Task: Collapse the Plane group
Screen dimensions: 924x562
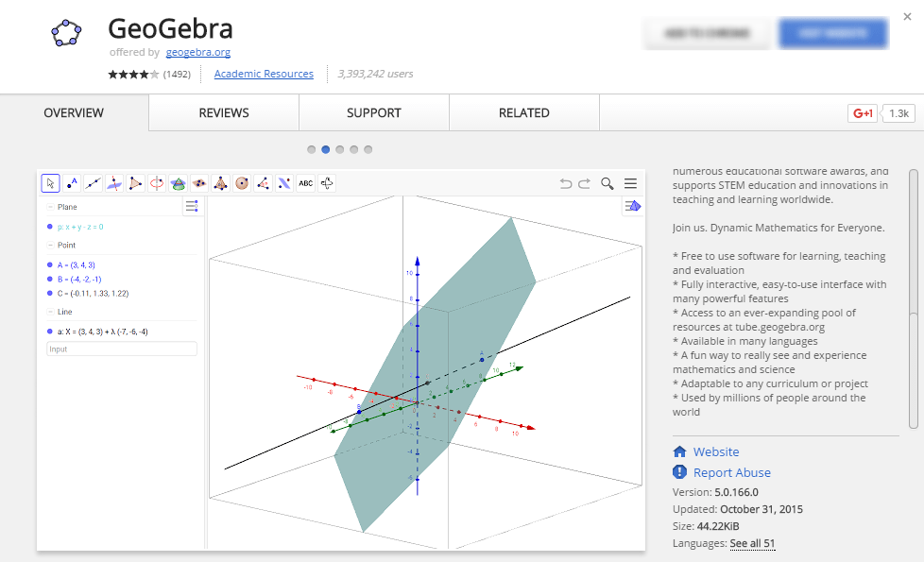Action: point(50,207)
